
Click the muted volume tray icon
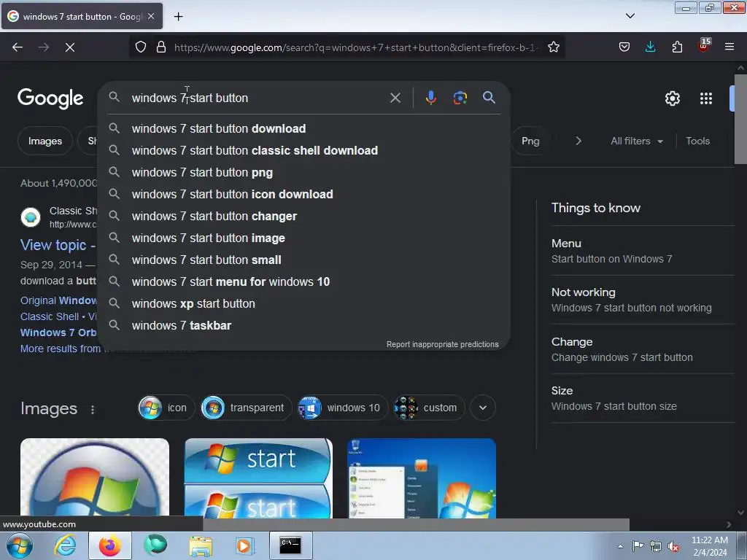click(x=673, y=547)
